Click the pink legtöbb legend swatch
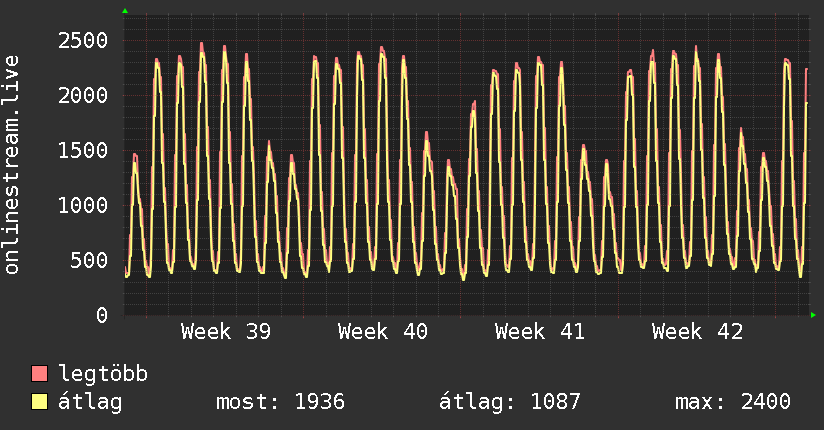 point(39,373)
